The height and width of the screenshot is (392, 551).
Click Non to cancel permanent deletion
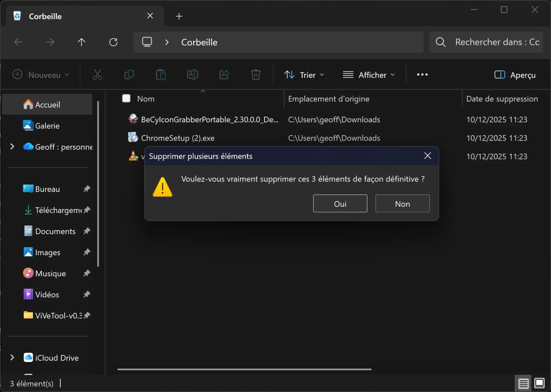tap(402, 204)
